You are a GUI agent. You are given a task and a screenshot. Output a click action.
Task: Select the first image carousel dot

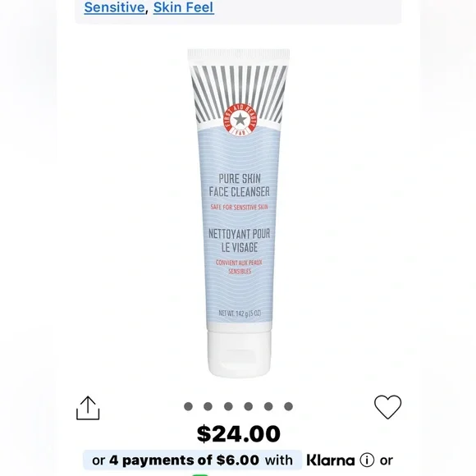(x=188, y=406)
